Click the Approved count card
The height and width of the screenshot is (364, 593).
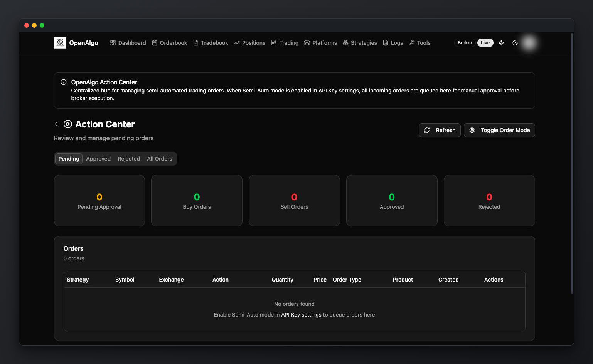tap(392, 201)
